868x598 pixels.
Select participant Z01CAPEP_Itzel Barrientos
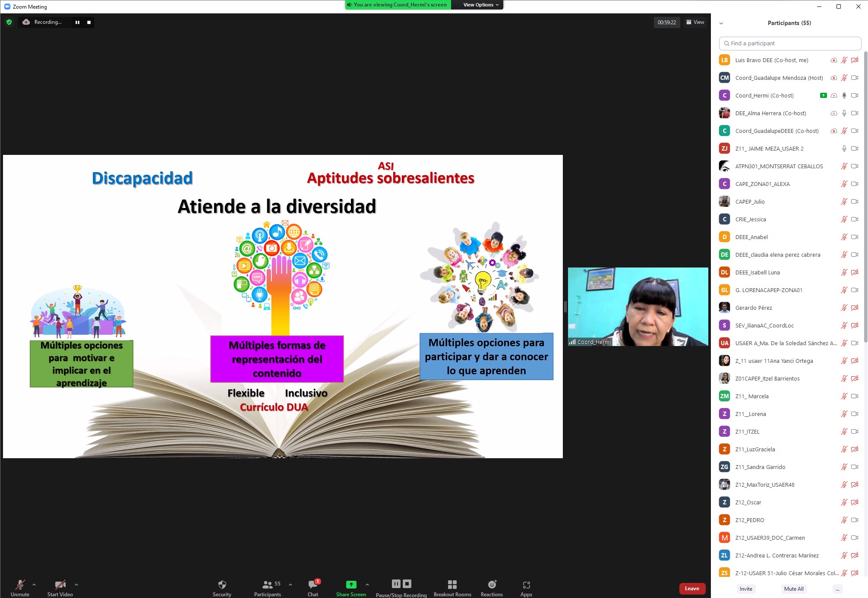coord(789,378)
